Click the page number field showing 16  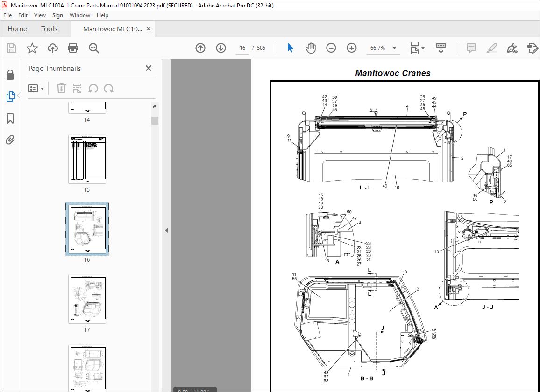242,48
